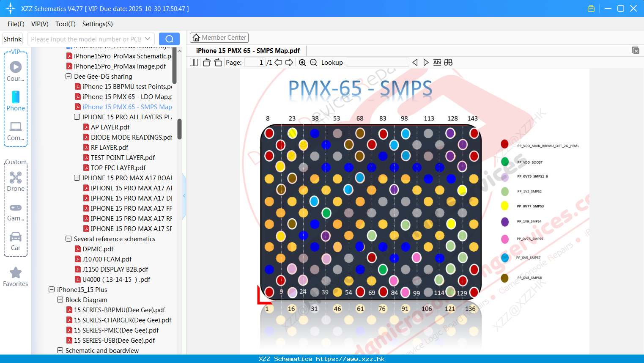Open 15 SERIES-BBPMU(Dee Gee).pdf
This screenshot has width=644, height=363.
[x=115, y=310]
